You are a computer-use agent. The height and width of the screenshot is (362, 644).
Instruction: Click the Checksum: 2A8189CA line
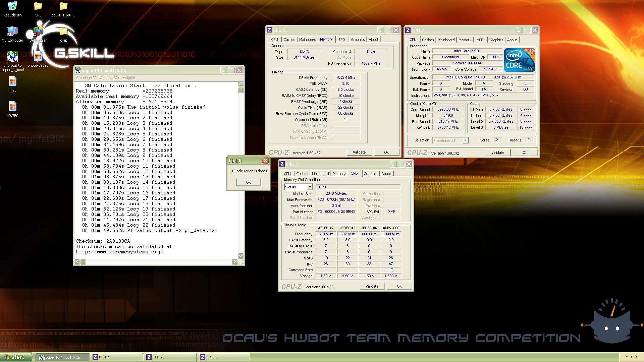coord(103,241)
